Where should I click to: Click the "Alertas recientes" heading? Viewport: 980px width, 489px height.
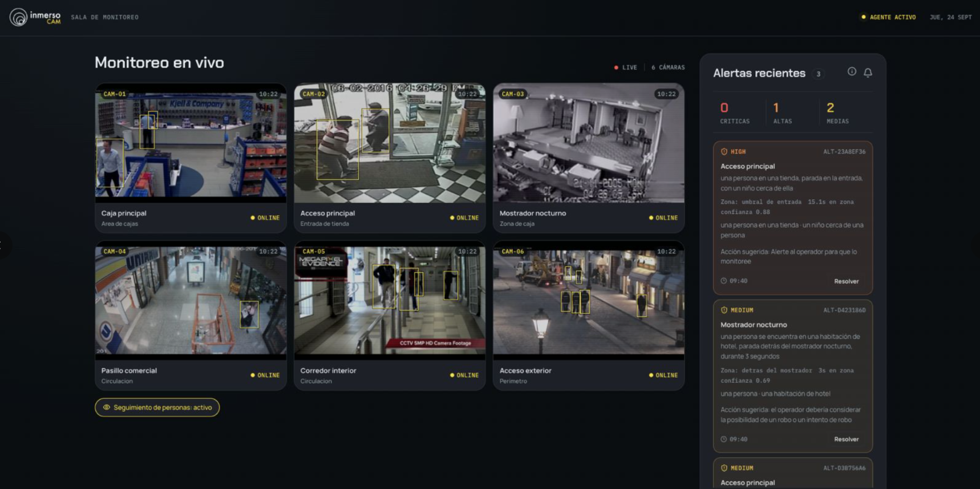pyautogui.click(x=759, y=73)
